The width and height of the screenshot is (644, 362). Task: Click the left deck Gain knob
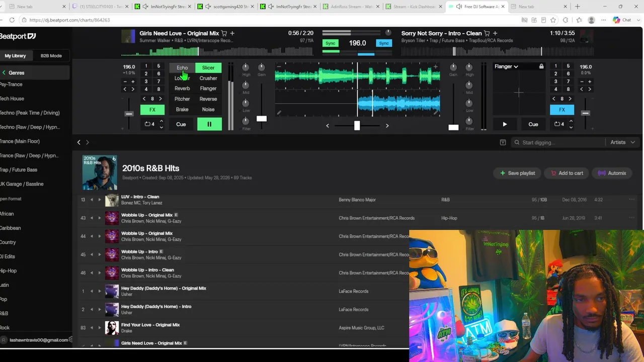click(262, 67)
